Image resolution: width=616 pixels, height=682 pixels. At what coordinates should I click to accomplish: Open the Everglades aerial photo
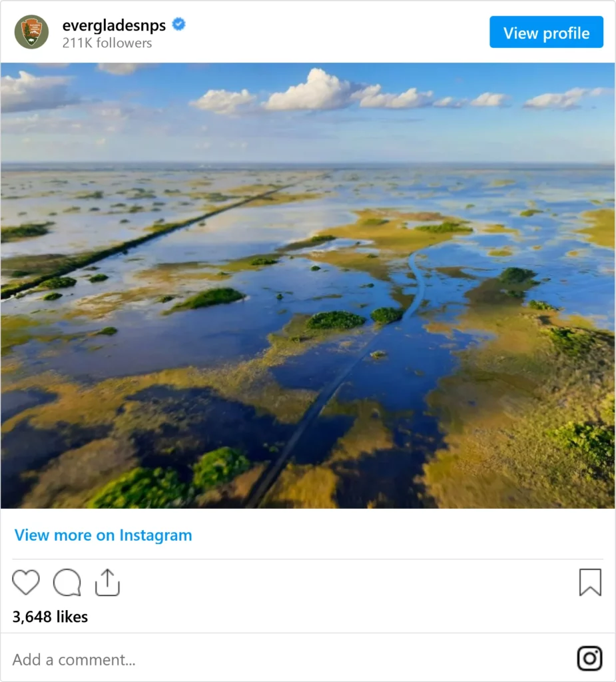[308, 286]
